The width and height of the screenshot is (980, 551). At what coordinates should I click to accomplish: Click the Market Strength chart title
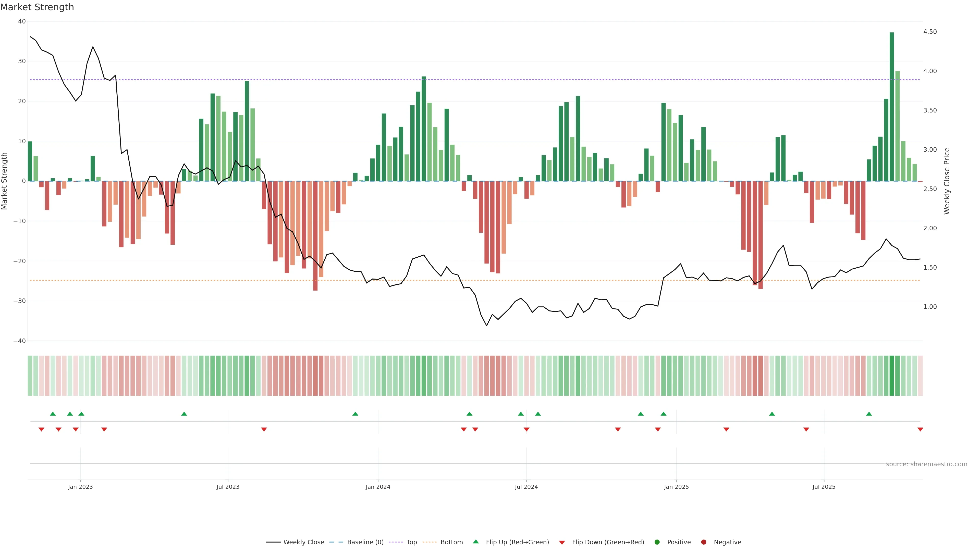coord(37,7)
